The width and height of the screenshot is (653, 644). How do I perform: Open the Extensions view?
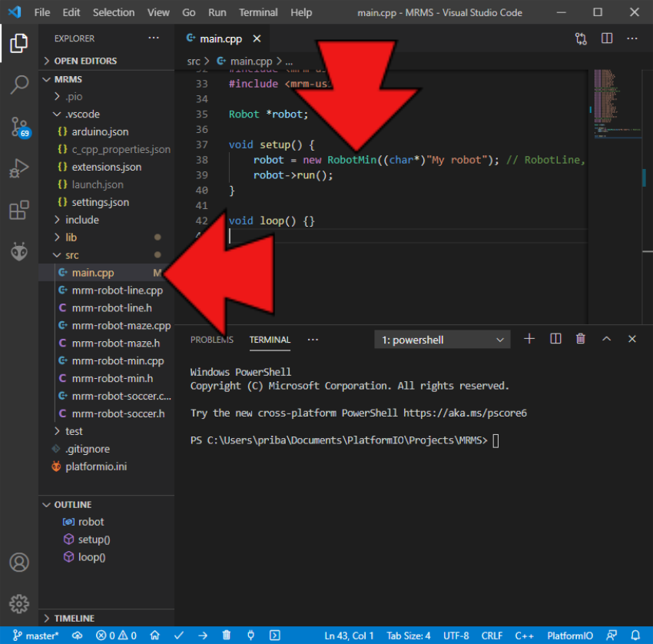(x=19, y=210)
